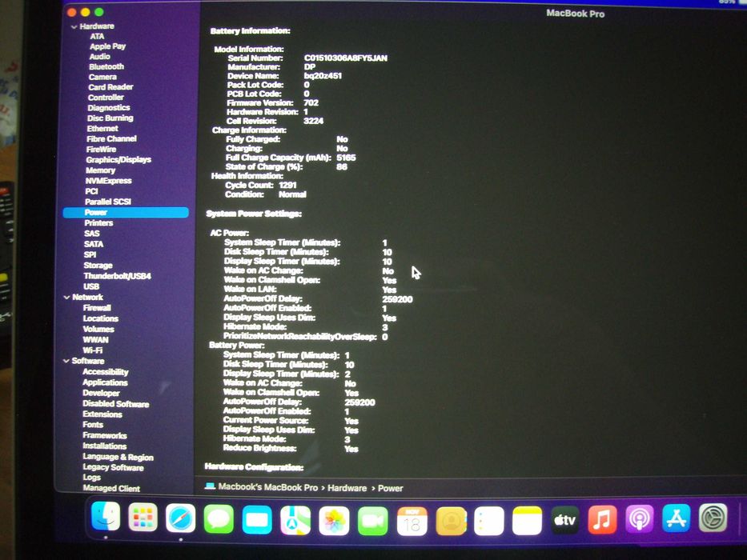Select Applications under Software
This screenshot has height=560, width=747.
click(x=105, y=382)
